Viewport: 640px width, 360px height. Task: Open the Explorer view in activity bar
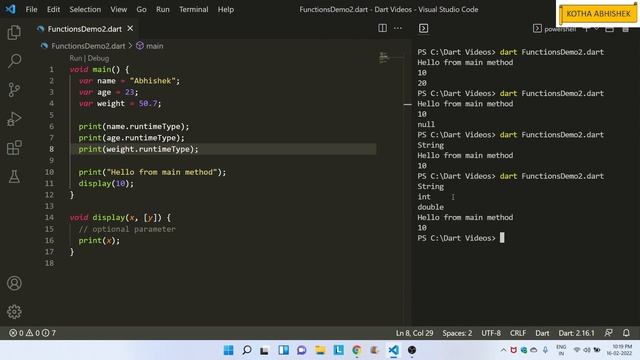pos(14,32)
